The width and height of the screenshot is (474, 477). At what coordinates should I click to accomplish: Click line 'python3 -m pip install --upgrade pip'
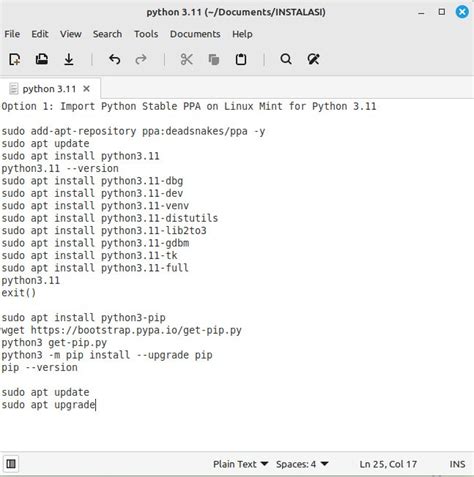click(107, 355)
